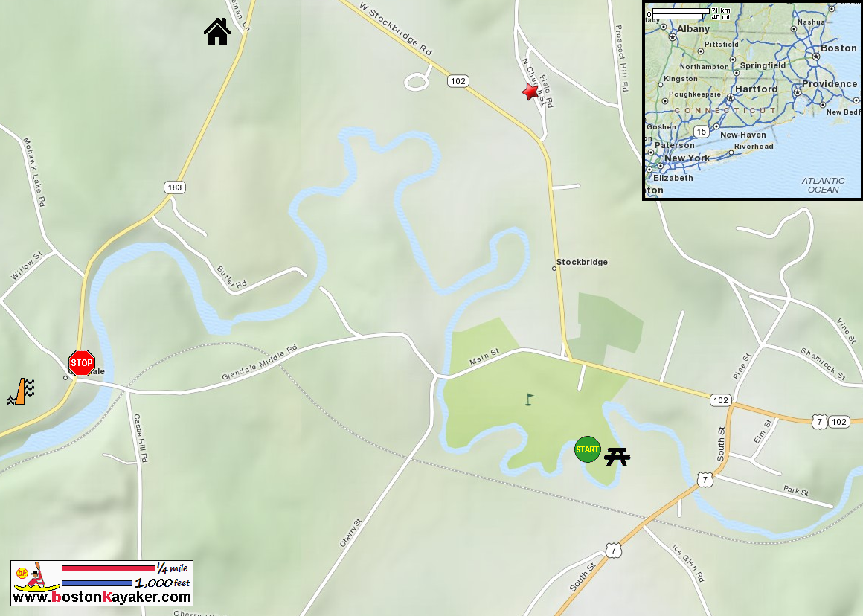Click the Main St label
The height and width of the screenshot is (616, 863).
click(x=484, y=356)
